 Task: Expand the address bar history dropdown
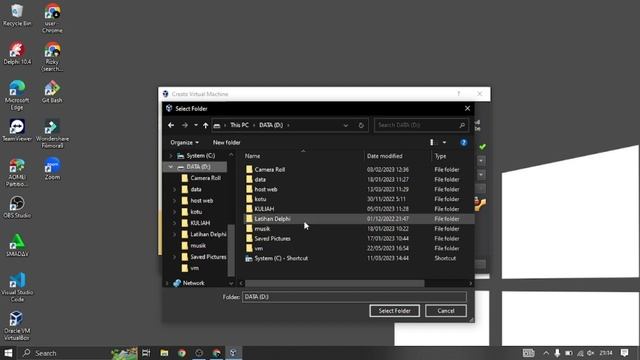click(x=346, y=125)
